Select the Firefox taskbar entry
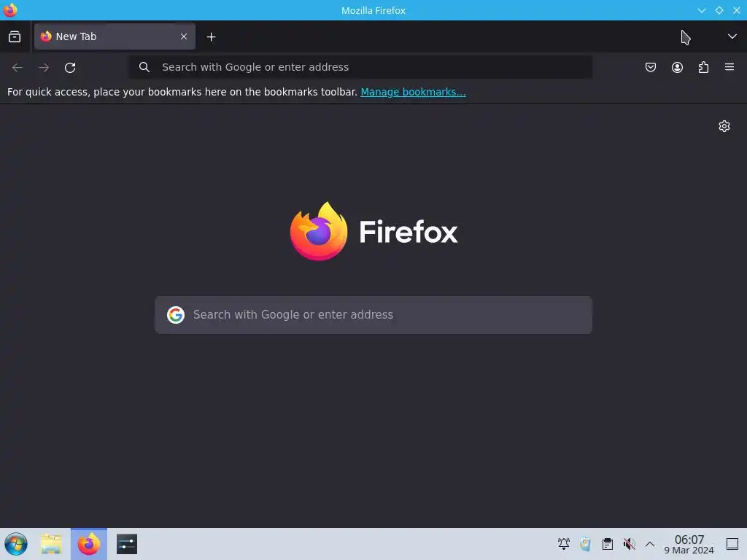Image resolution: width=747 pixels, height=560 pixels. pyautogui.click(x=89, y=544)
